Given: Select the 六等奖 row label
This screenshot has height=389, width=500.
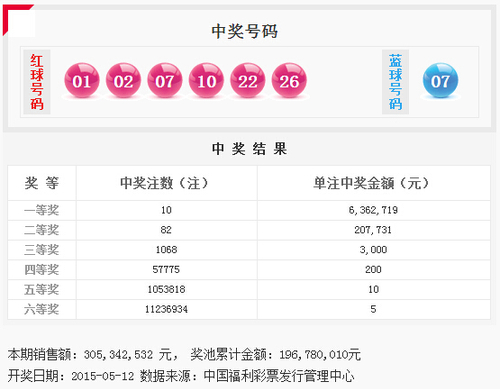Looking at the screenshot, I should [42, 309].
